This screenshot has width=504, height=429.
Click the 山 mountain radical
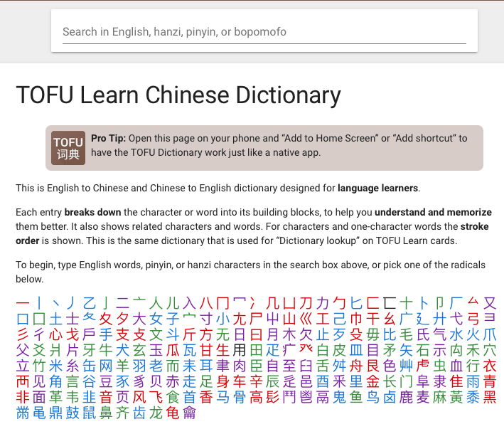coord(289,319)
